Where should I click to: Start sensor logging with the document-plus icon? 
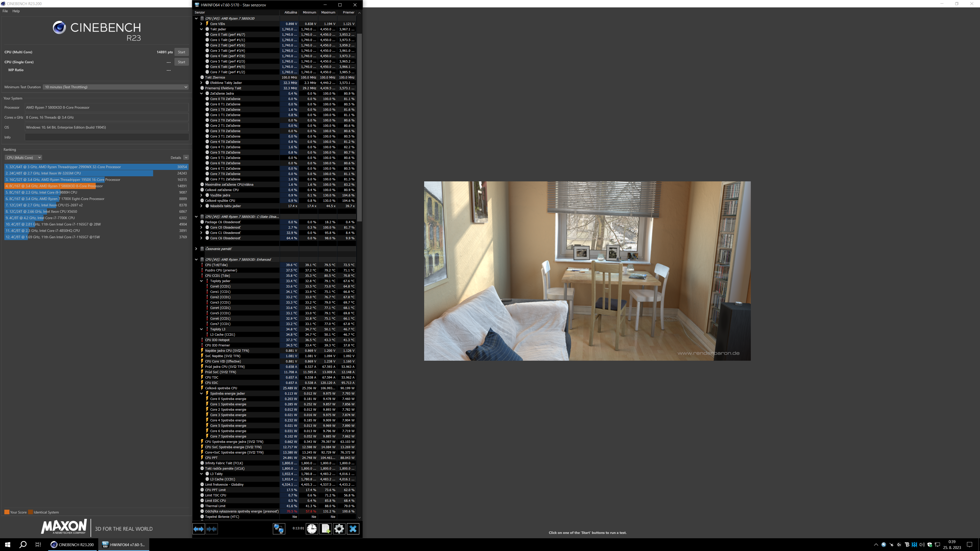(326, 529)
